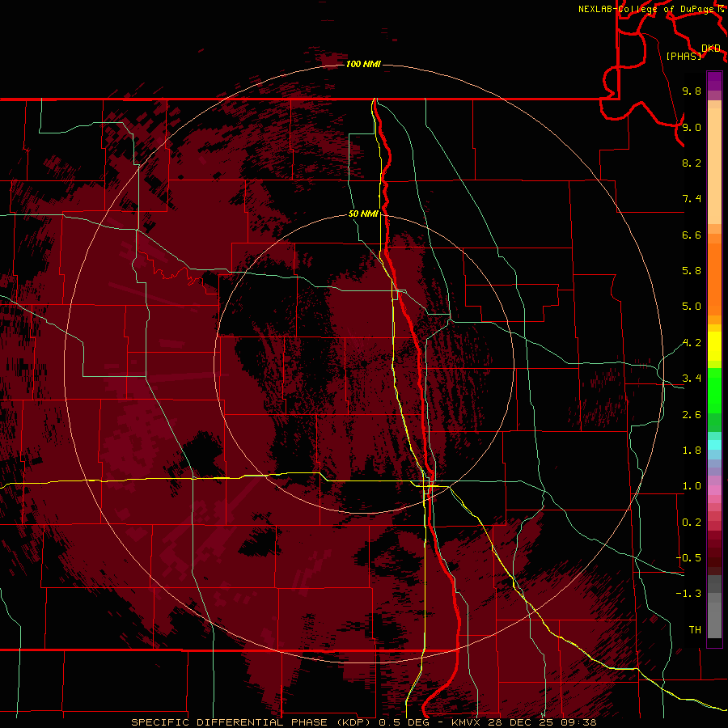Click the 100 NMI range ring label
Image resolution: width=728 pixels, height=728 pixels.
click(363, 64)
